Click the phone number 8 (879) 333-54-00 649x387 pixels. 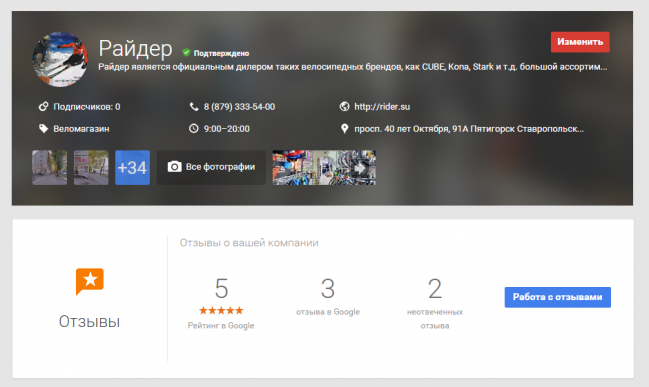(x=239, y=107)
